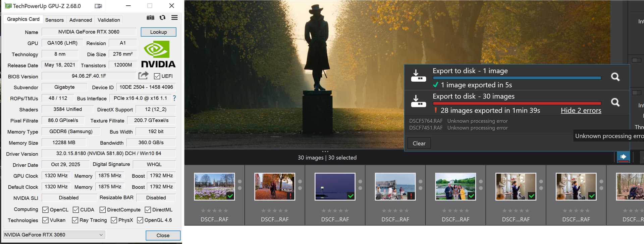Click the Bus Interface question mark
This screenshot has width=644, height=244.
tap(174, 98)
